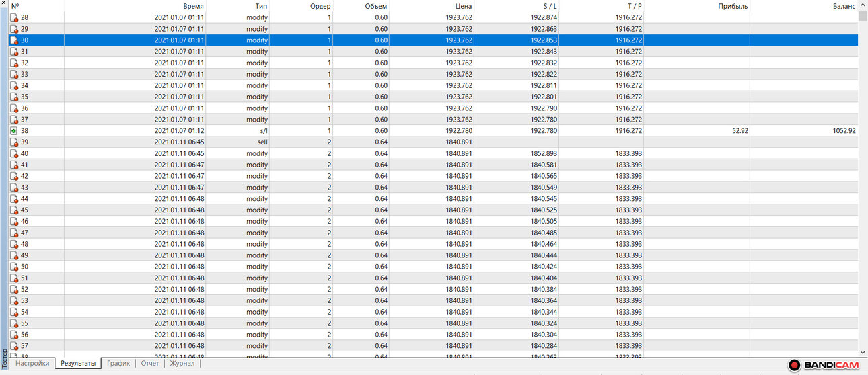This screenshot has height=375, width=868.
Task: Select S/L value 1840.505 in row 46
Action: point(544,221)
